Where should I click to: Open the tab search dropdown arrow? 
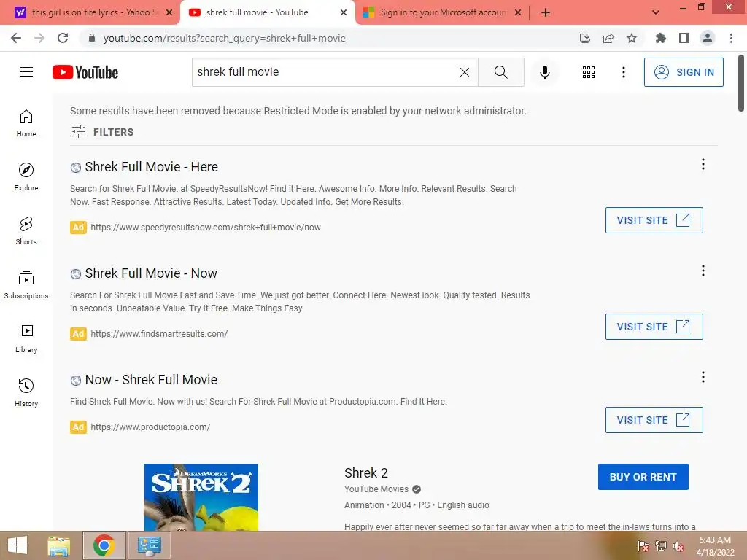[656, 12]
